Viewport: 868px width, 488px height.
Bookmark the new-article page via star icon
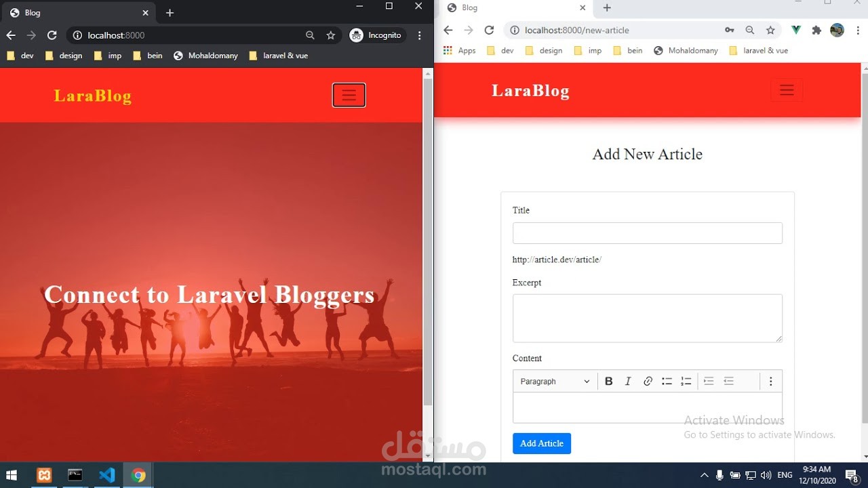(x=770, y=30)
